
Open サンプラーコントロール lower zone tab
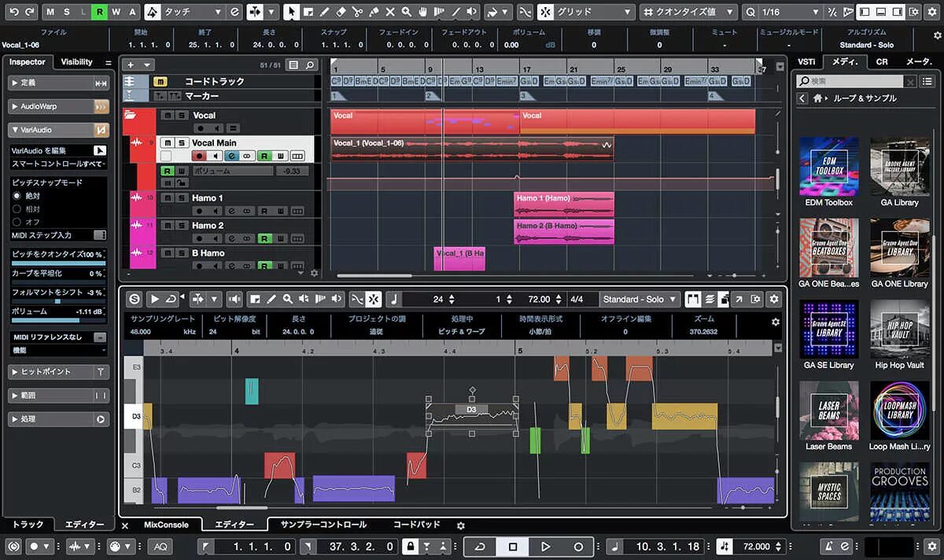pos(323,525)
